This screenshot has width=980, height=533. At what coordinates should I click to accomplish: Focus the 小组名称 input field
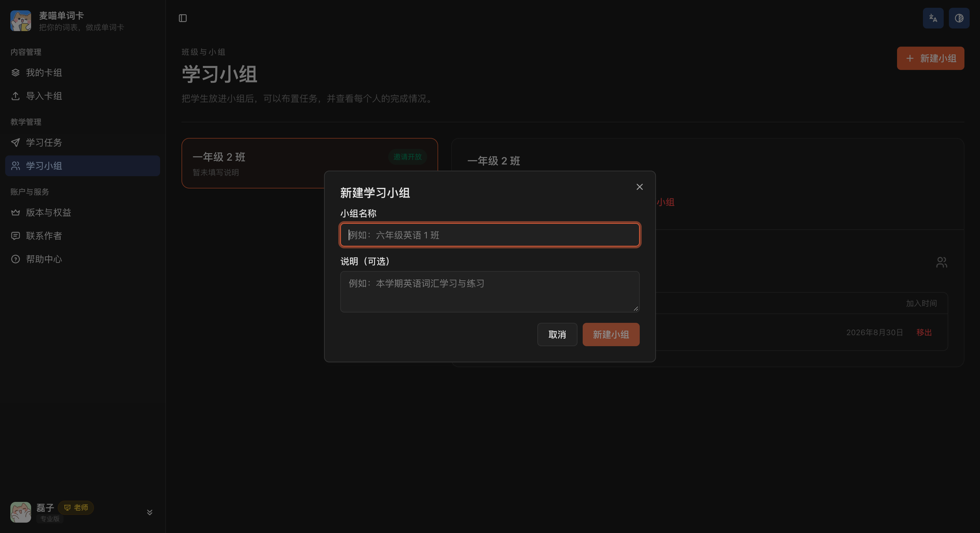(x=490, y=235)
